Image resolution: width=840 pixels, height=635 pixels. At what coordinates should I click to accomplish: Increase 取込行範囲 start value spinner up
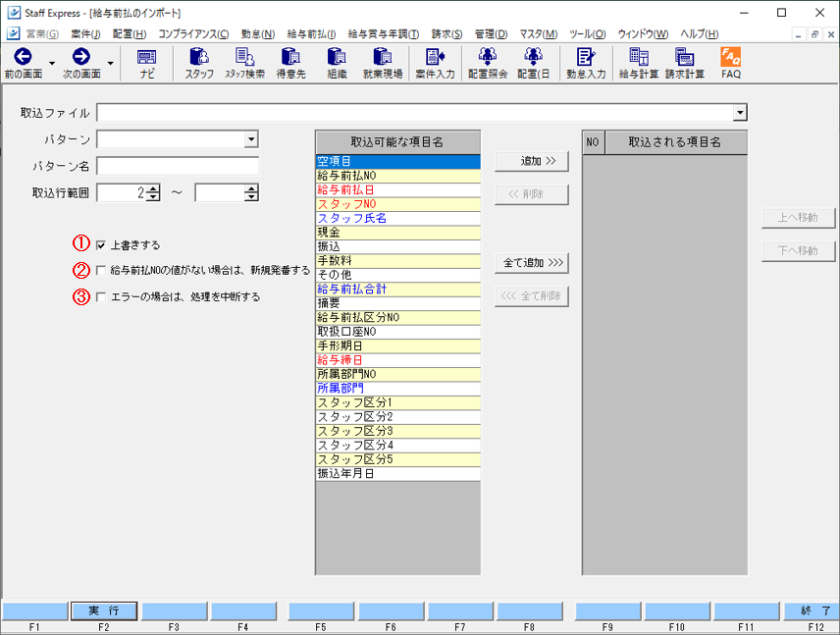point(153,188)
